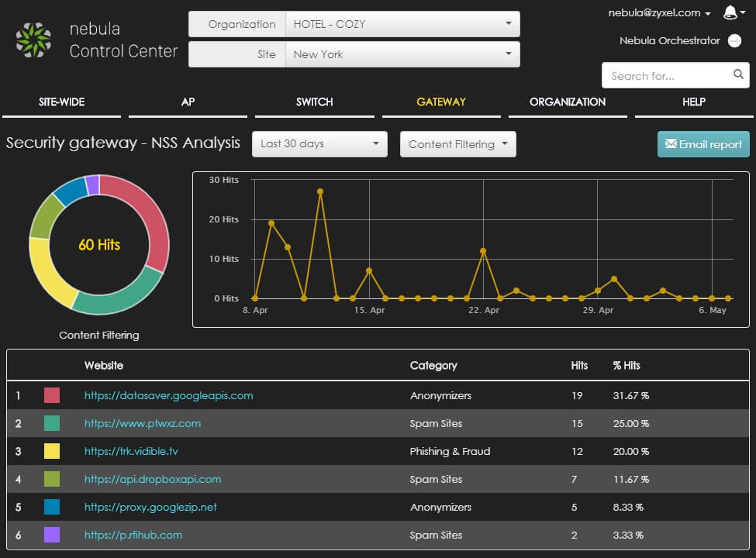Open the nebula@zyxel.com account menu
This screenshot has height=558, width=756.
659,13
